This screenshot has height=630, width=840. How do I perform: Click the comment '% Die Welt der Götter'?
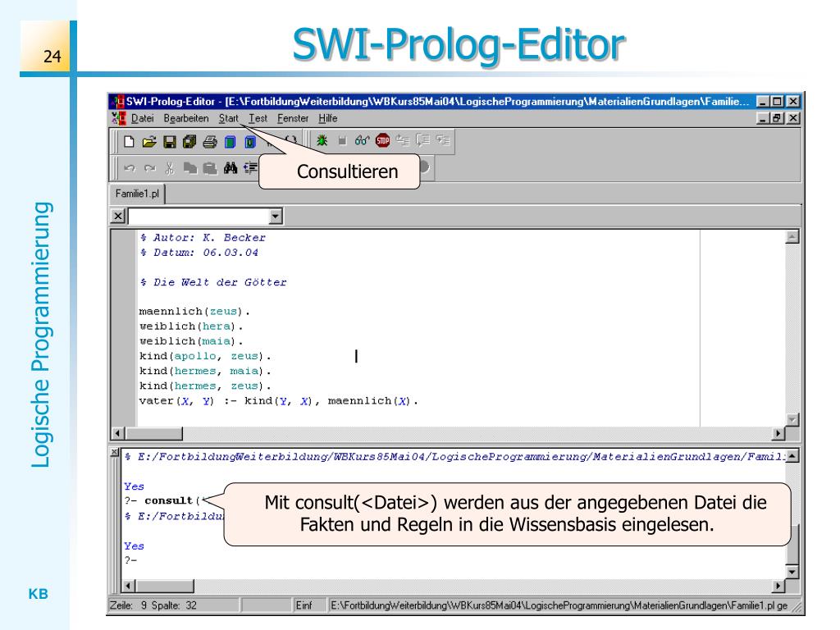click(213, 282)
